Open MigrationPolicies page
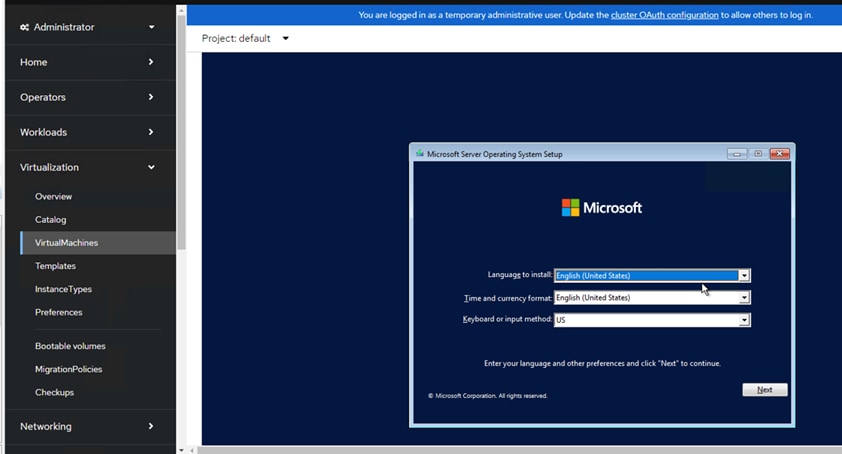This screenshot has height=454, width=842. pyautogui.click(x=68, y=369)
